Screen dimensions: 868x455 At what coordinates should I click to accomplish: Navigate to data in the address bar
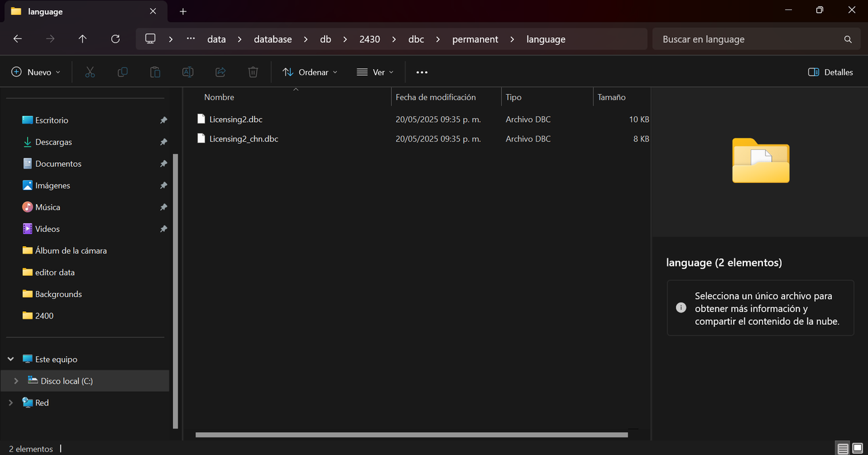pyautogui.click(x=216, y=39)
